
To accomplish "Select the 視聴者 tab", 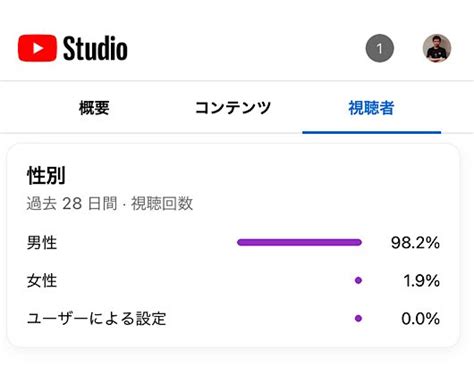I will [x=371, y=108].
